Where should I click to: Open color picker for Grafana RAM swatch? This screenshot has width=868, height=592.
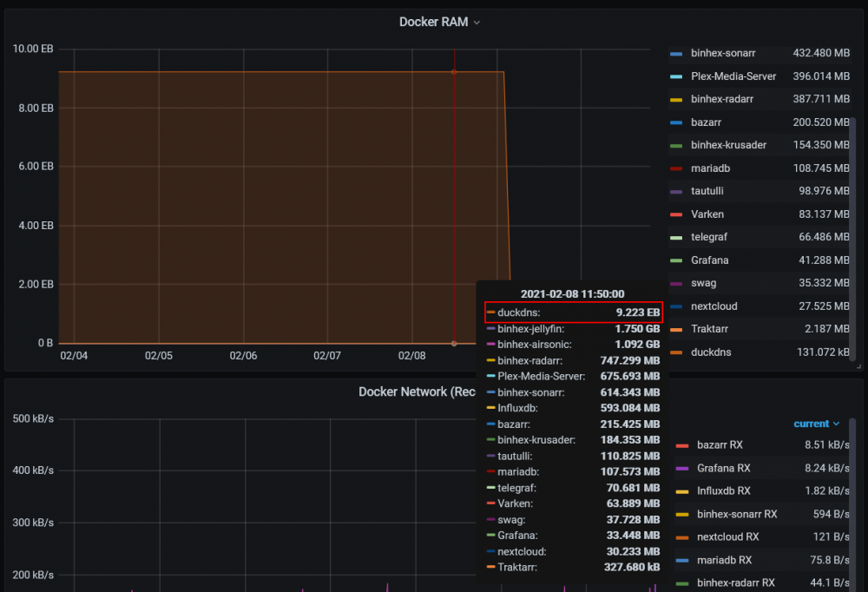pyautogui.click(x=676, y=260)
